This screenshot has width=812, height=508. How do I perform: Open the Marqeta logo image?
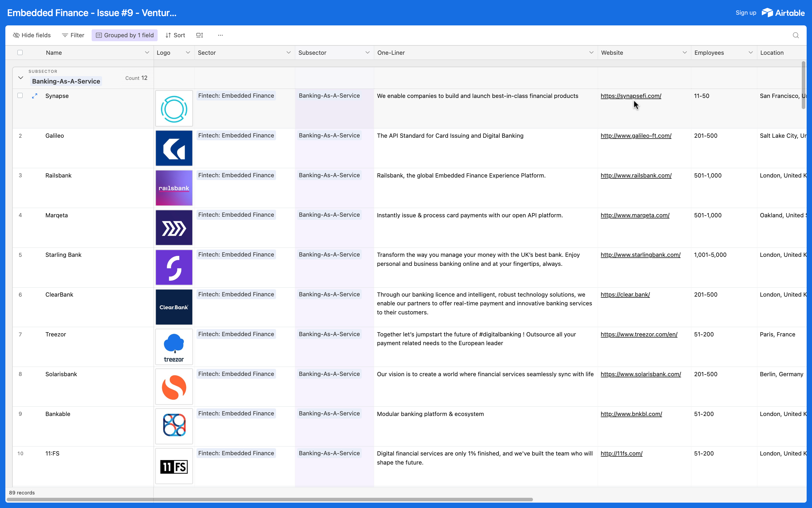174,228
